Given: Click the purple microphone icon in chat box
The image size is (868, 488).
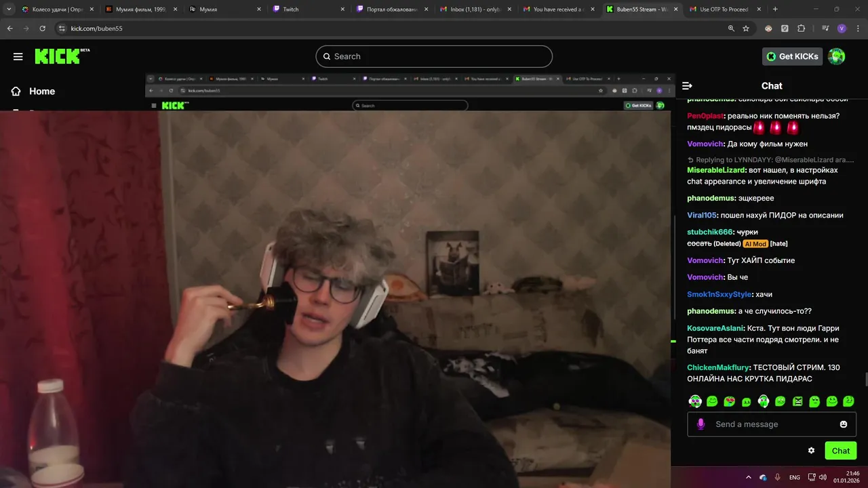Looking at the screenshot, I should [x=701, y=424].
